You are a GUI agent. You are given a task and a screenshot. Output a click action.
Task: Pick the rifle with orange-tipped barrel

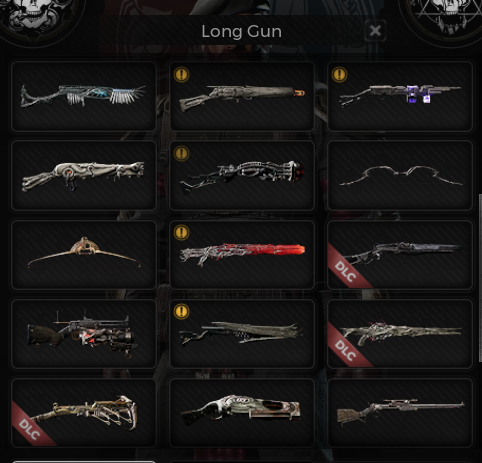[242, 96]
